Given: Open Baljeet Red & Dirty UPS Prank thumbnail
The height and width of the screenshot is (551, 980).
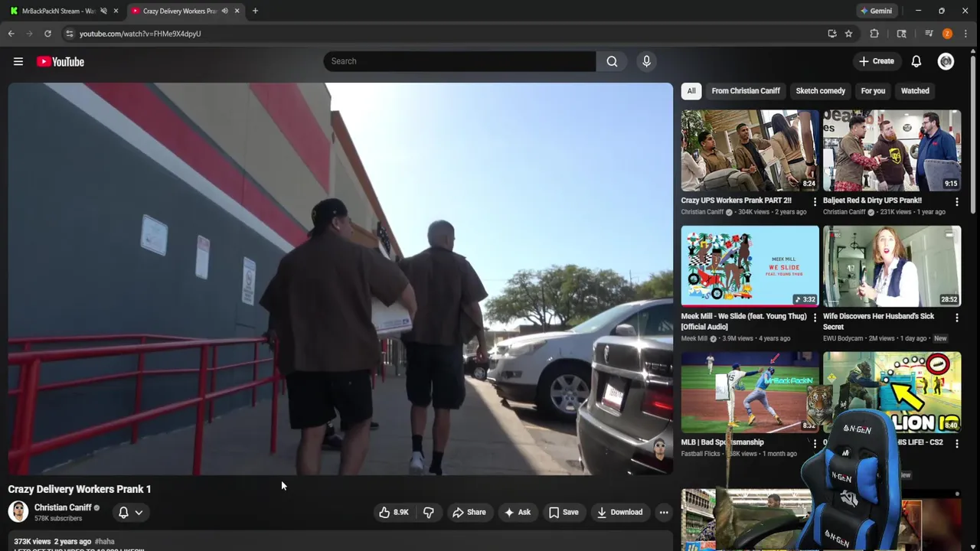Looking at the screenshot, I should click(892, 150).
